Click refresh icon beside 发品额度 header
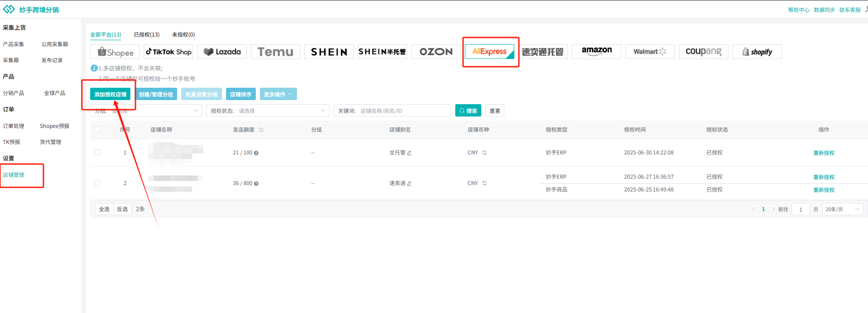The image size is (868, 313). tap(261, 130)
